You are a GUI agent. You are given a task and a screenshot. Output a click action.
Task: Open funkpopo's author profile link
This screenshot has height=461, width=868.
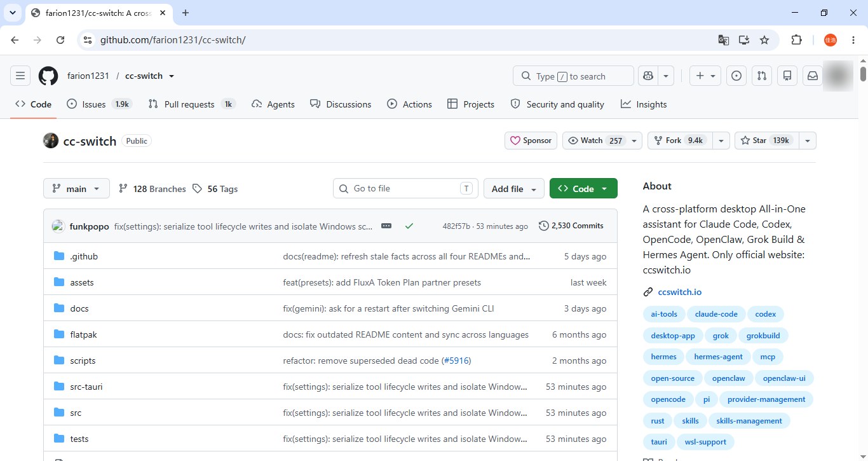tap(89, 226)
